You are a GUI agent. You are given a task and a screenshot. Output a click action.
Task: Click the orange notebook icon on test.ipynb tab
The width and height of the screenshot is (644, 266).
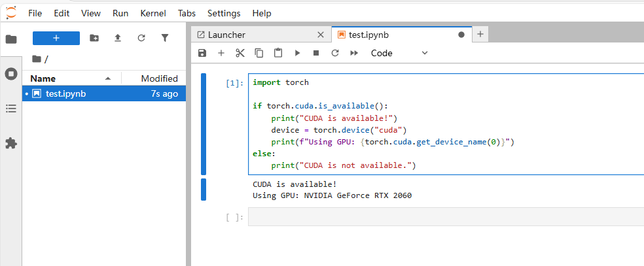coord(341,35)
